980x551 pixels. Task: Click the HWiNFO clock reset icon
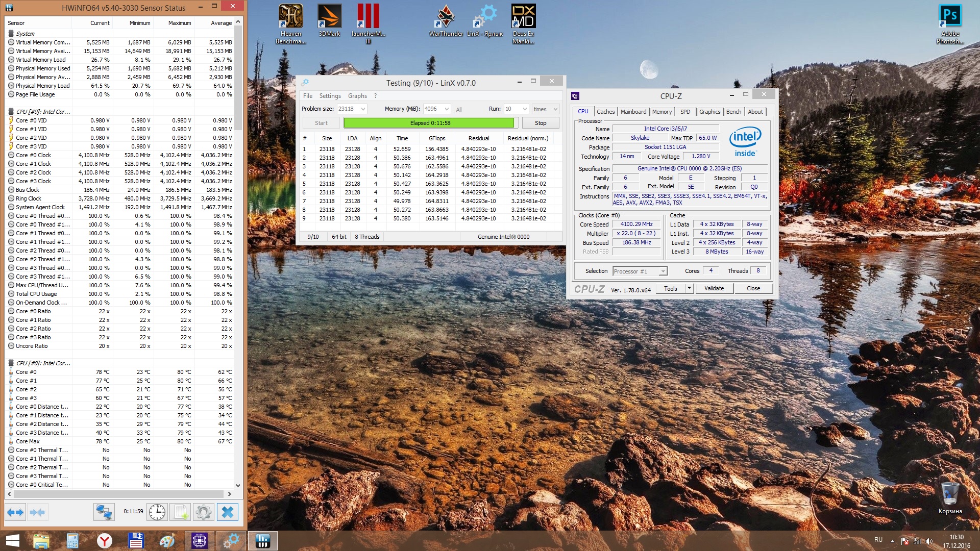pyautogui.click(x=157, y=512)
